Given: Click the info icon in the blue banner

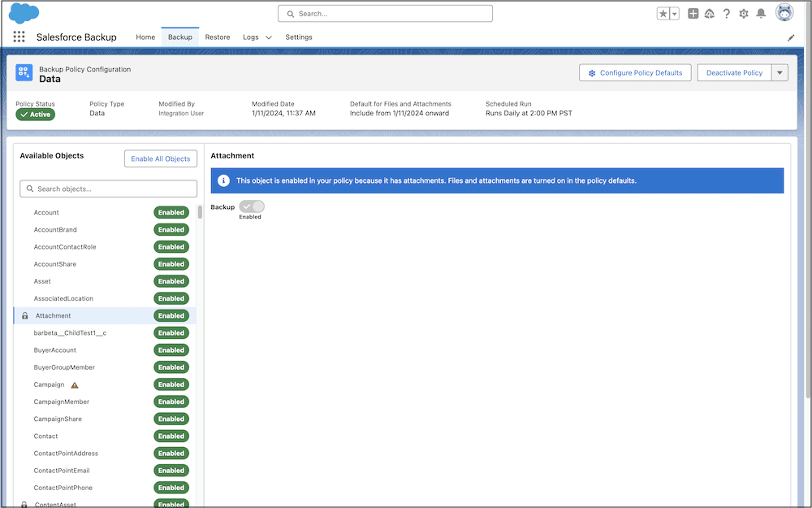Looking at the screenshot, I should (223, 180).
